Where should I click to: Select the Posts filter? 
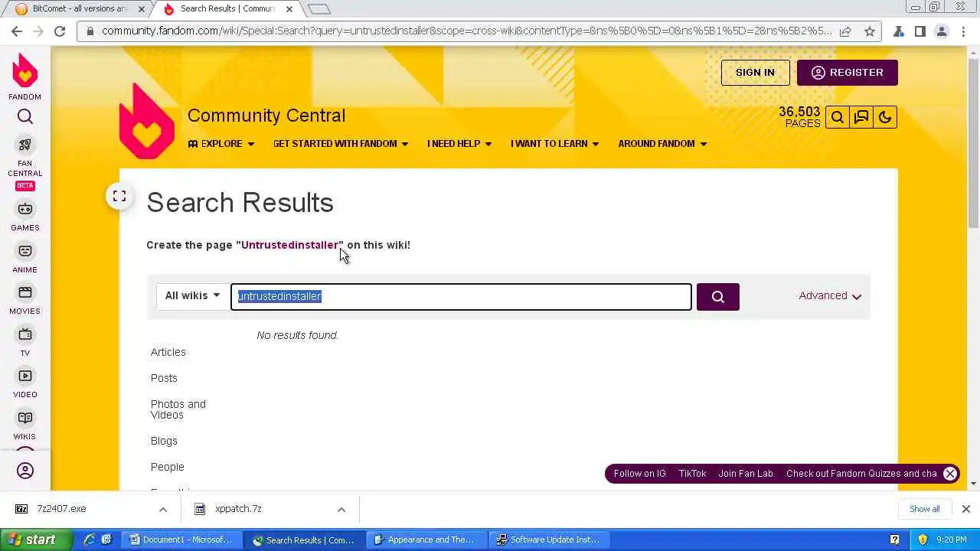coord(164,378)
